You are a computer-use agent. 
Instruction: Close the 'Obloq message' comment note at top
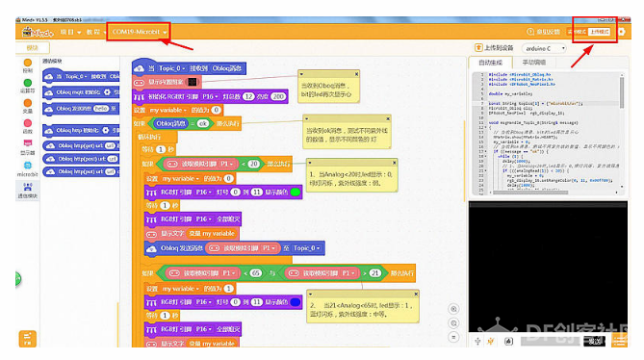point(356,74)
